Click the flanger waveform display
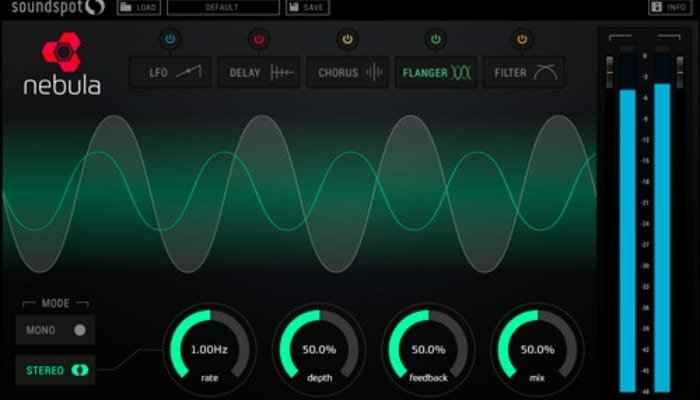The image size is (700, 400). tap(300, 194)
